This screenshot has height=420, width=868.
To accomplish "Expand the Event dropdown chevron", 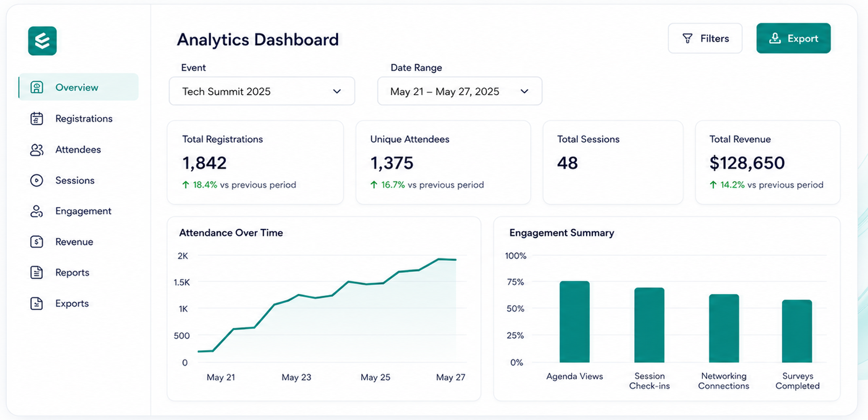I will (x=337, y=92).
